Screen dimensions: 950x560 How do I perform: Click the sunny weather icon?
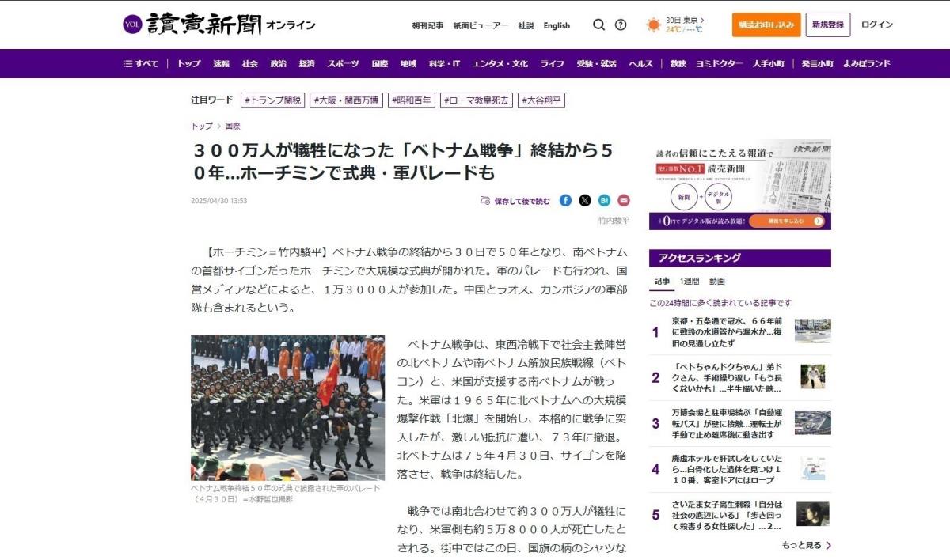pyautogui.click(x=653, y=25)
